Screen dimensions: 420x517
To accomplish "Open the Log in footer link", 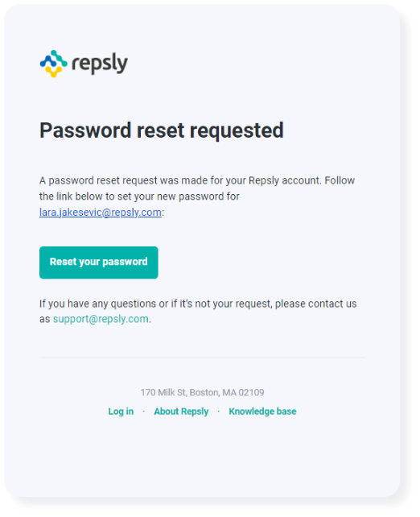I will [121, 412].
